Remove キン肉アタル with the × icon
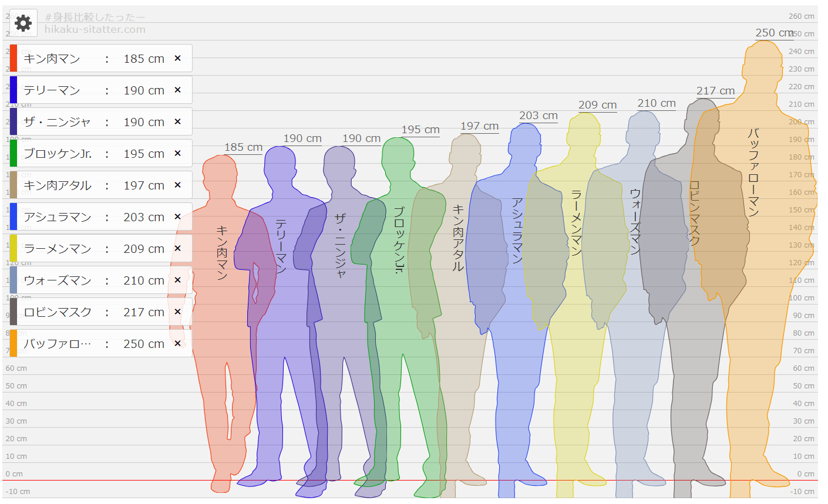This screenshot has height=504, width=828. pos(178,185)
